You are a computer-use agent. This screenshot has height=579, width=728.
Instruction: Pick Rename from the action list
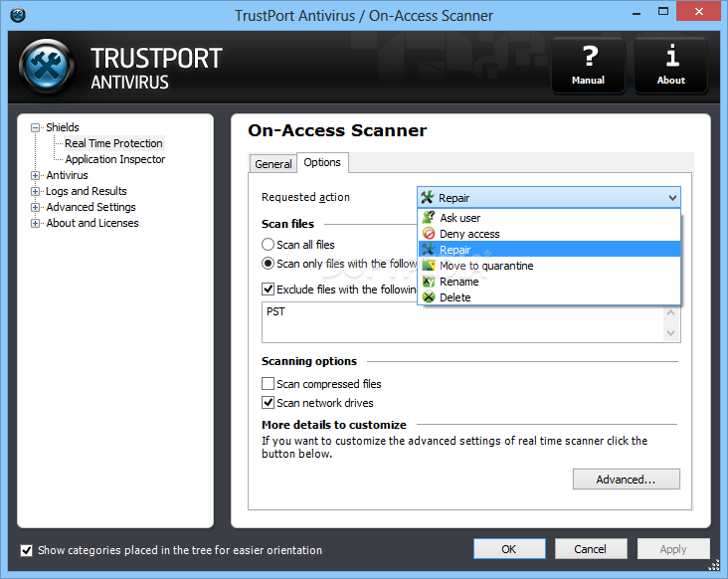[x=549, y=282]
